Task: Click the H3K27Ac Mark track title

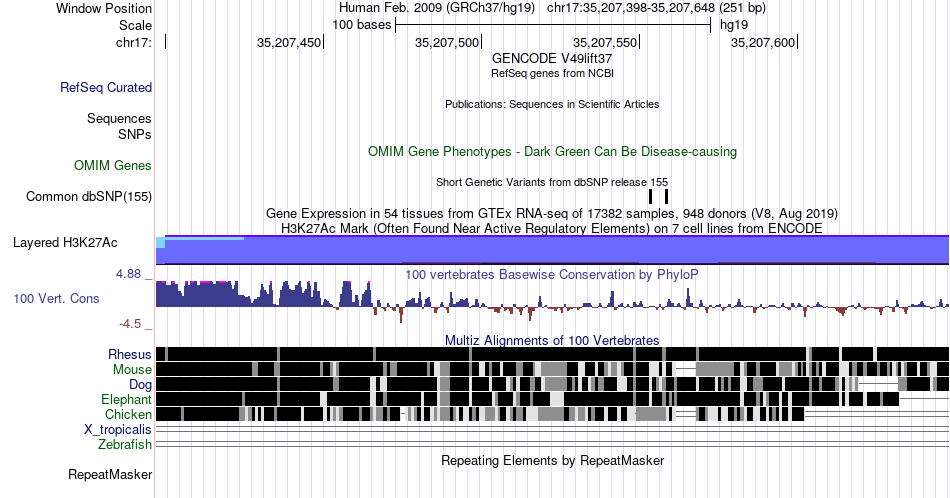Action: 552,228
